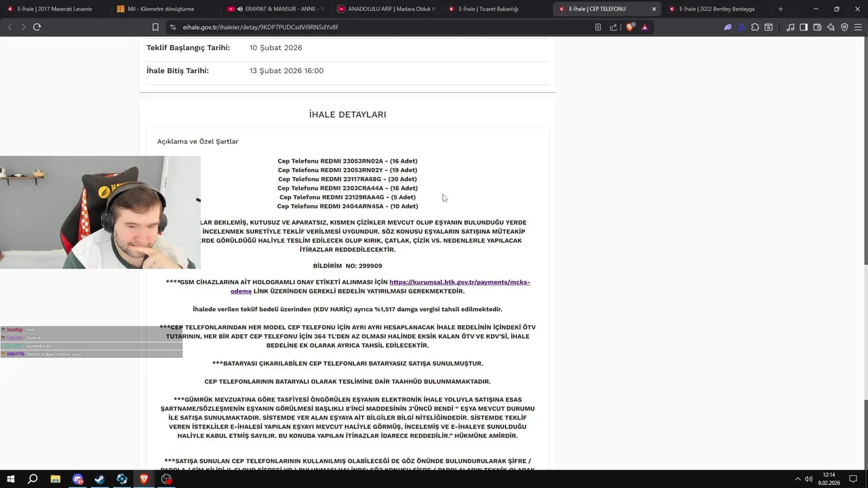Open Brave Rewards triangle icon
Image resolution: width=868 pixels, height=488 pixels.
pyautogui.click(x=644, y=27)
